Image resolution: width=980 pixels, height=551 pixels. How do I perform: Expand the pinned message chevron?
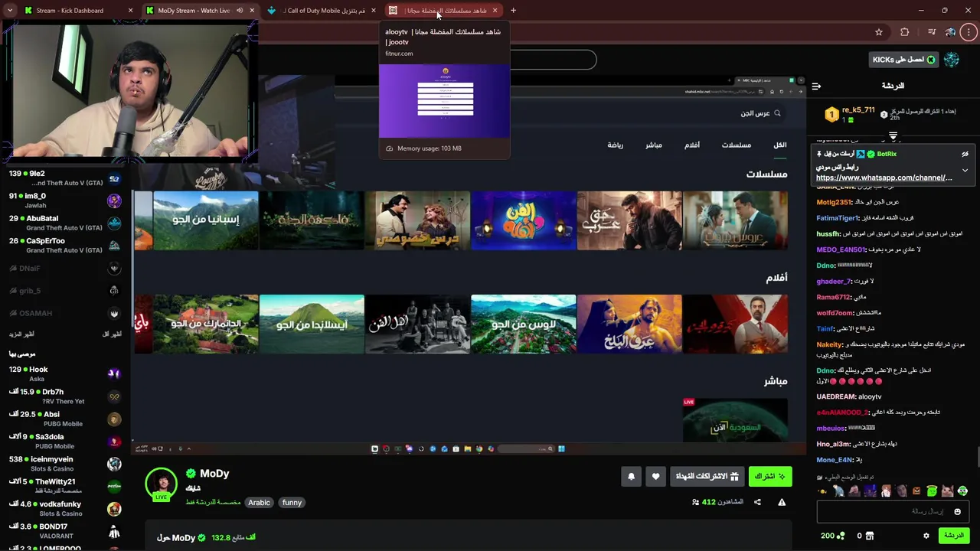(x=965, y=170)
